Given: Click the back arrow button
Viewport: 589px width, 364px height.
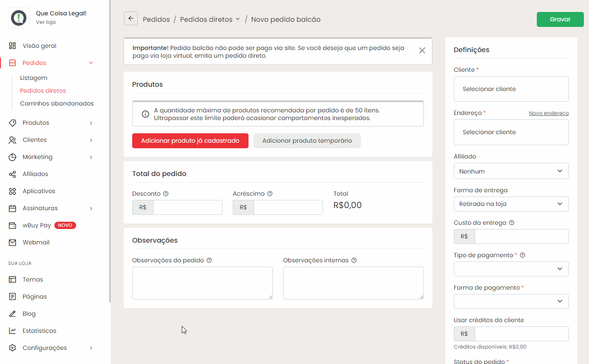Looking at the screenshot, I should click(131, 19).
